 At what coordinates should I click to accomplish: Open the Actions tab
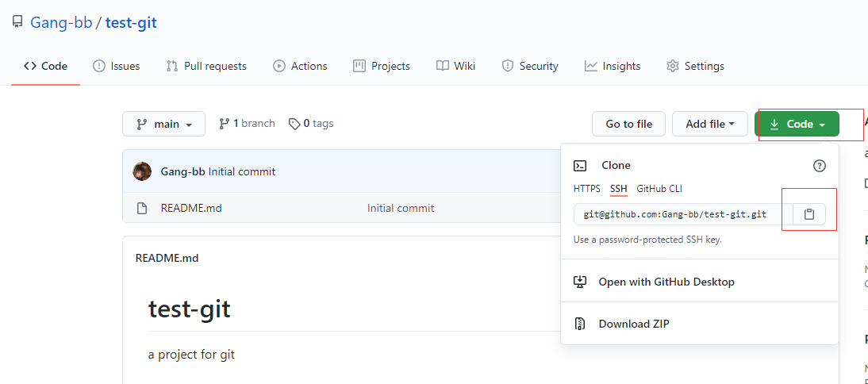coord(300,66)
